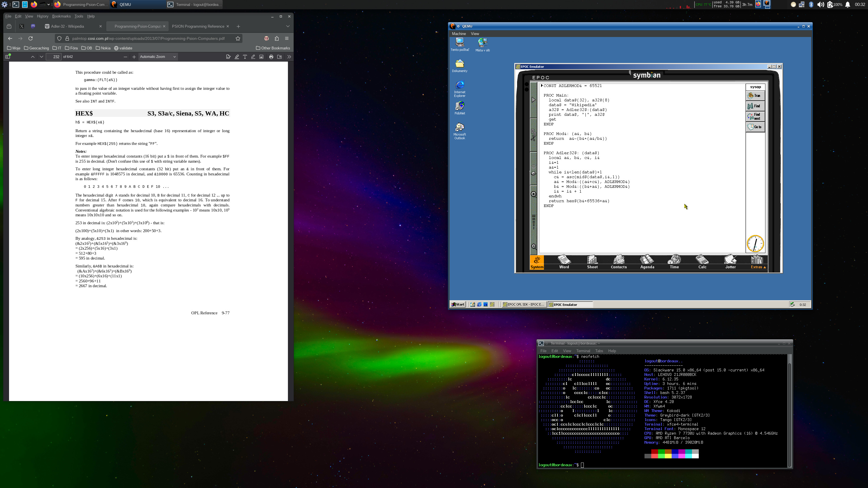Viewport: 868px width, 488px height.
Task: Open the Sheet app in EPOC
Action: pyautogui.click(x=592, y=262)
